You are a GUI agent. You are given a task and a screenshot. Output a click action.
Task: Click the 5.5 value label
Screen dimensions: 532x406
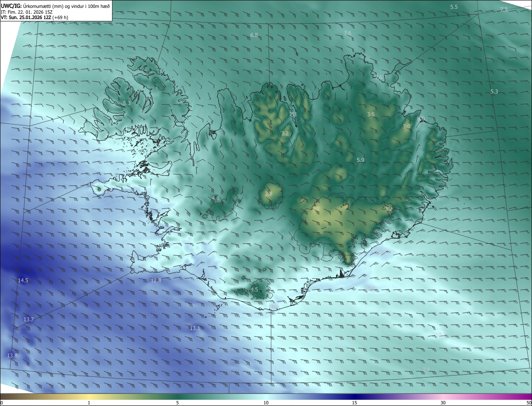pyautogui.click(x=454, y=7)
